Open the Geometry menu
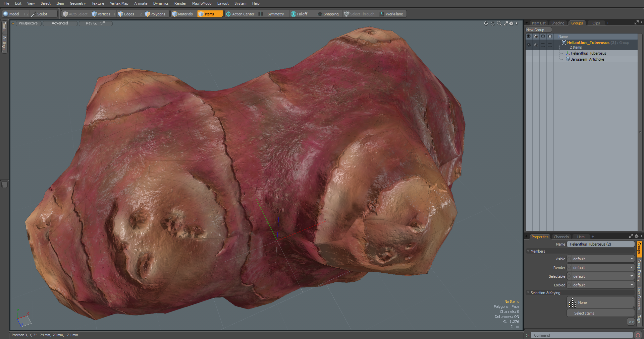Viewport: 644px width, 339px height. click(x=77, y=3)
